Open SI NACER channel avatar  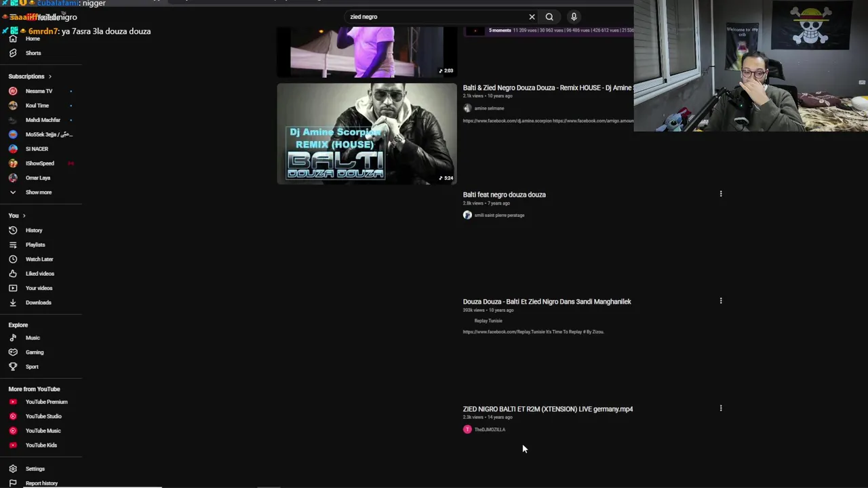pos(13,149)
